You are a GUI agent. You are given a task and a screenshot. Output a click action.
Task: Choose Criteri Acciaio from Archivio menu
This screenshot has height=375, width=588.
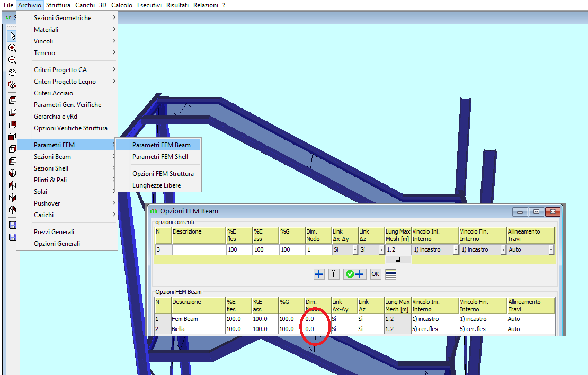(67, 93)
